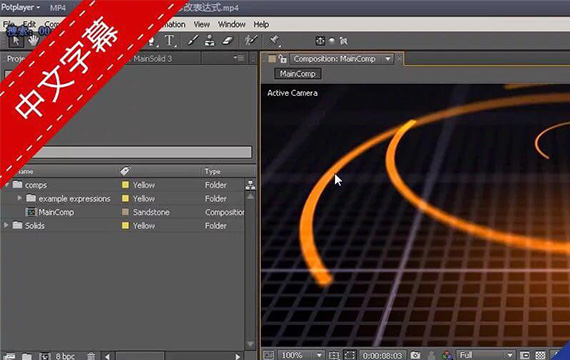
Task: Click the yellow label swatch for Solids
Action: 125,225
